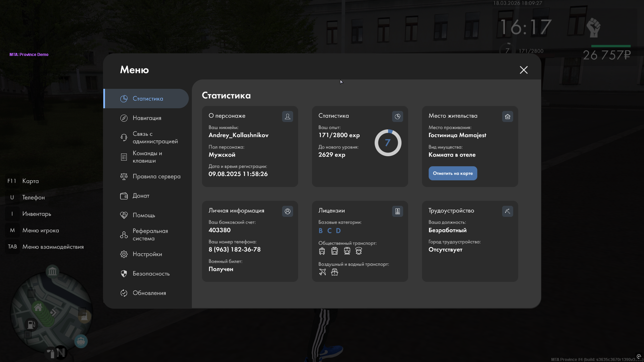
Task: Click the category B license letter
Action: (x=321, y=231)
